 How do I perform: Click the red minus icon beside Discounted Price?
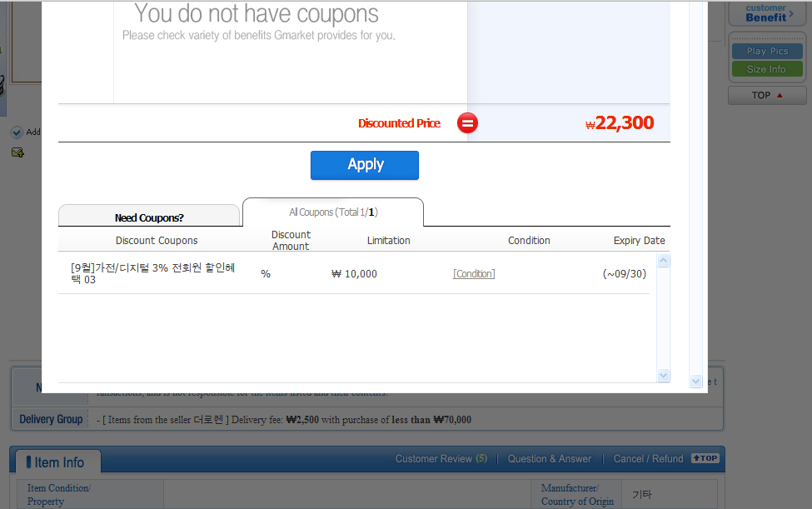[x=467, y=123]
